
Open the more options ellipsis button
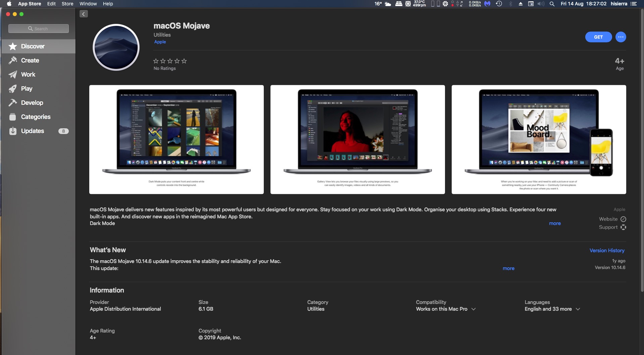[621, 37]
